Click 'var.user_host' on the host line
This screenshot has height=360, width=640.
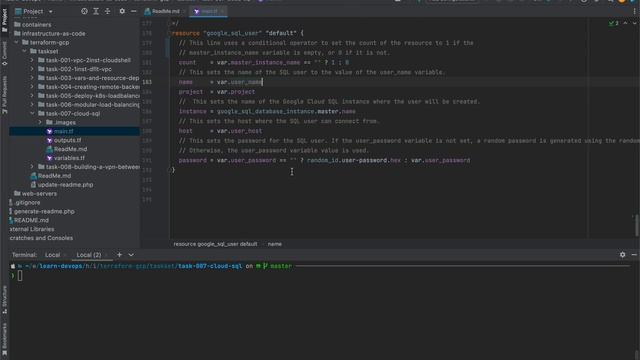coord(239,131)
